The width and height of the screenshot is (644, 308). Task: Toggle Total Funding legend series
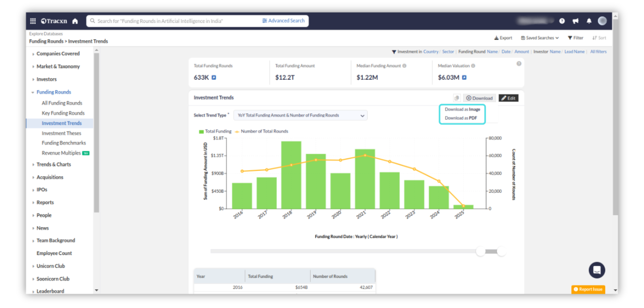[215, 131]
